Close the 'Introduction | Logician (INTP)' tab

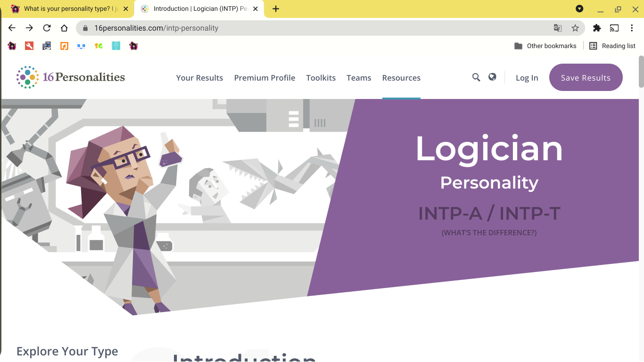pyautogui.click(x=256, y=9)
